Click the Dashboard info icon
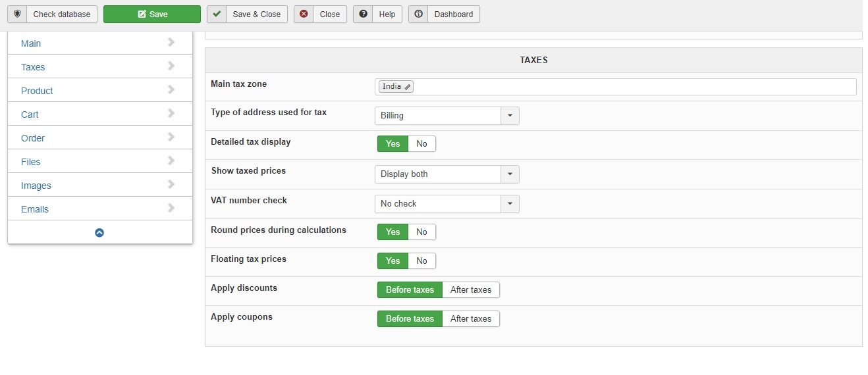The height and width of the screenshot is (375, 868). click(x=418, y=14)
